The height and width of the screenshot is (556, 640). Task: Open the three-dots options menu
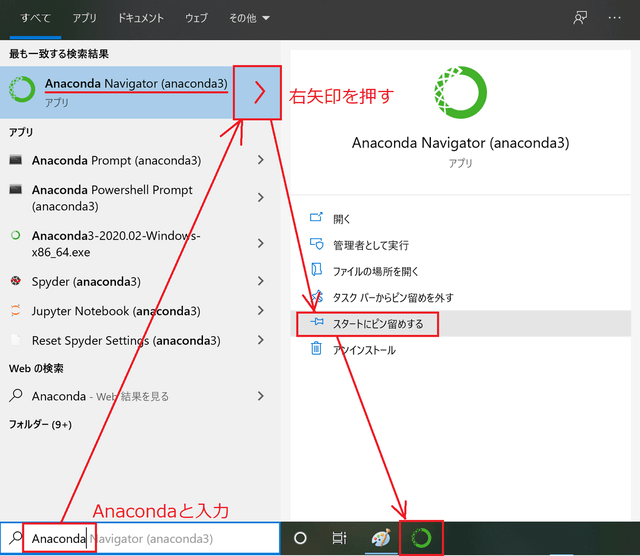[614, 18]
